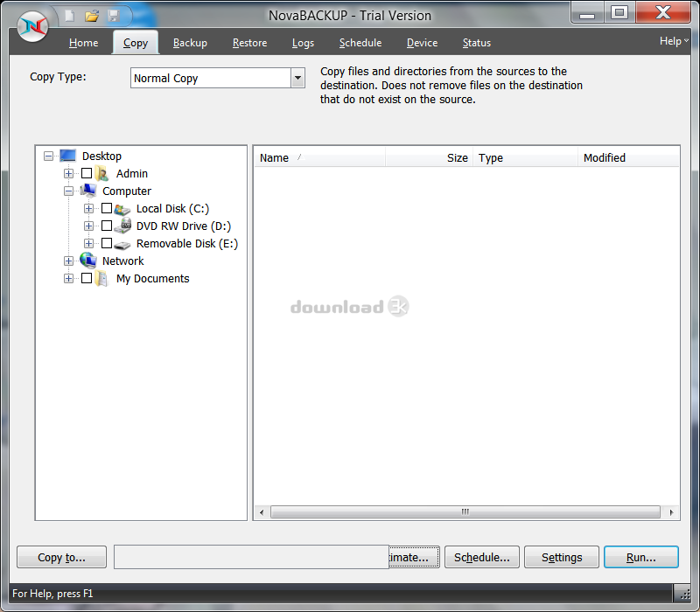Click the Save disk icon in title bar
This screenshot has width=700, height=612.
(x=114, y=16)
